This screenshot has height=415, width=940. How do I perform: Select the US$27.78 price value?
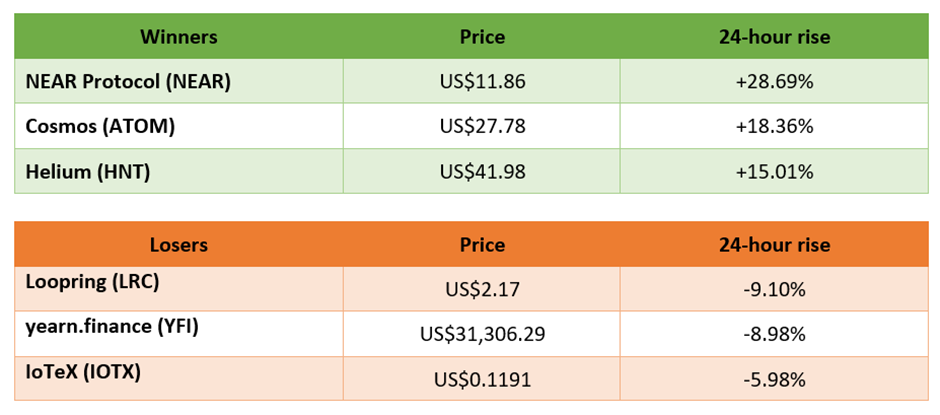[x=482, y=127]
